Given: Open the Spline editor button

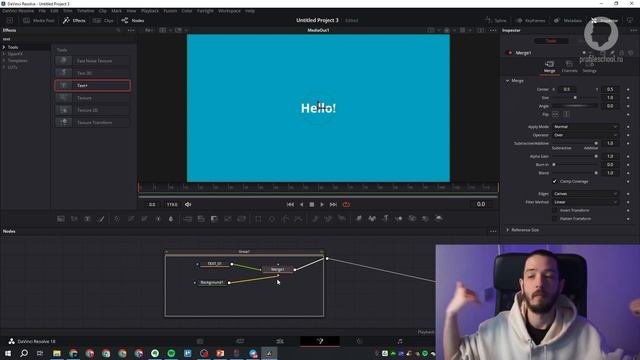Looking at the screenshot, I should pos(496,20).
